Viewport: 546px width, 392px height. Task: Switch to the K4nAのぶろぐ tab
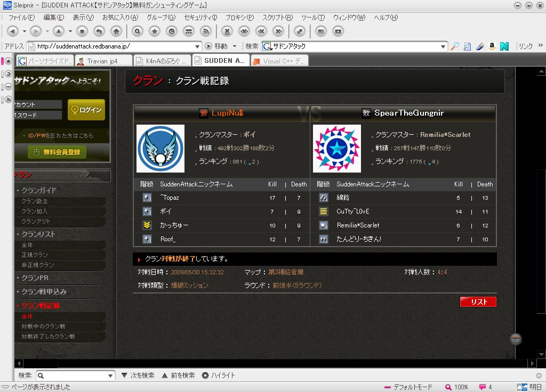[x=163, y=61]
